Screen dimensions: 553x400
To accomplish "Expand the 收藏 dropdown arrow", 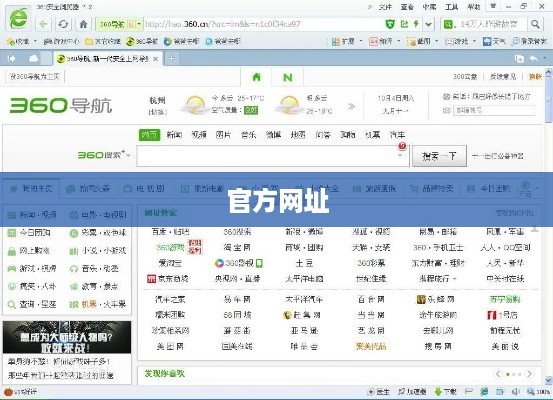I will pyautogui.click(x=35, y=41).
